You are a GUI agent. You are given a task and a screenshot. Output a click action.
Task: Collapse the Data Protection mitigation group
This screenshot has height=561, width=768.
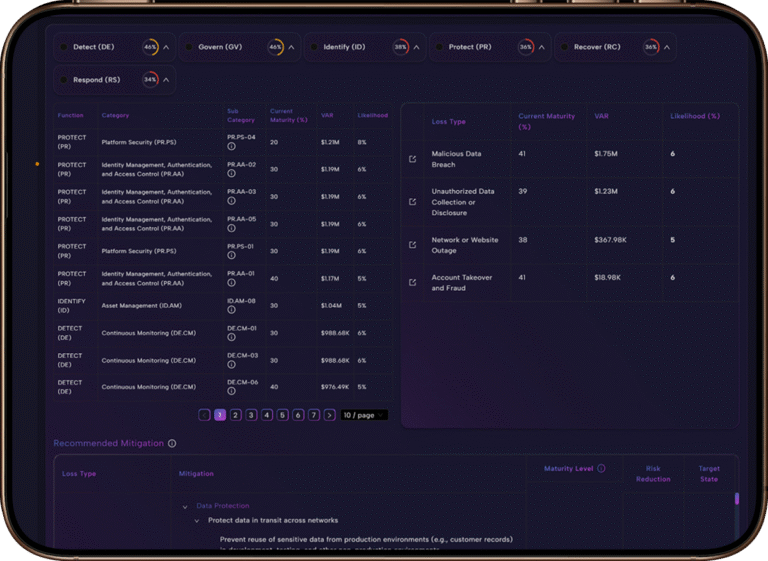click(x=184, y=506)
